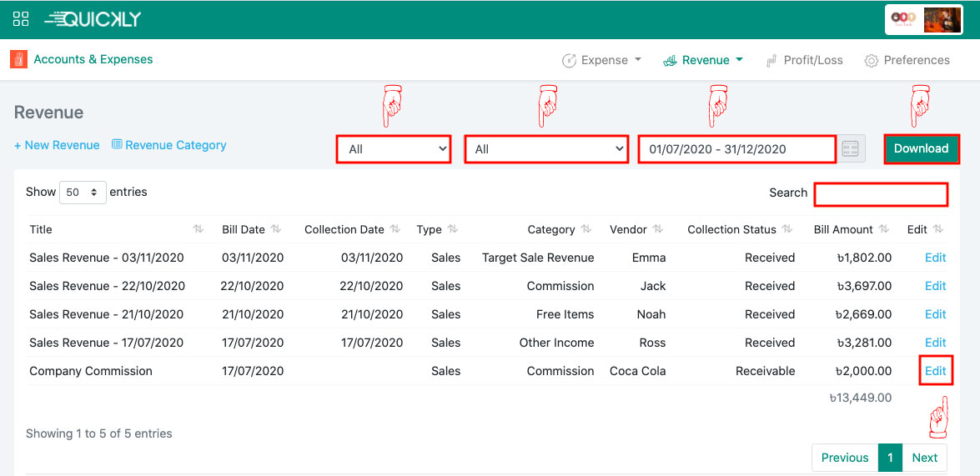Expand the Expense dropdown menu
Viewport: 980px width, 476px height.
pyautogui.click(x=602, y=60)
